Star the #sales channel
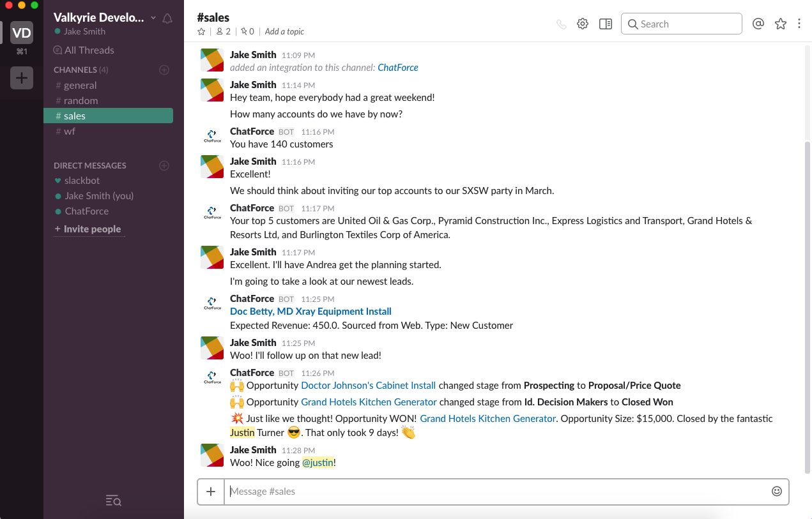 click(x=201, y=31)
